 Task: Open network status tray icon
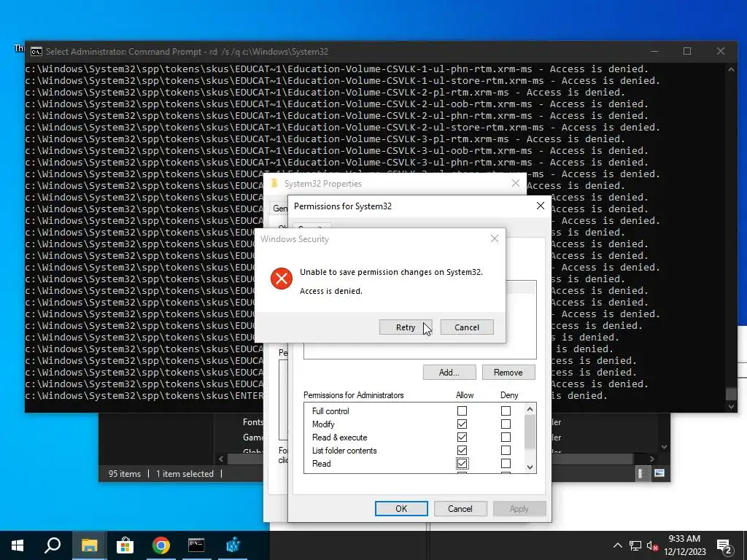635,545
